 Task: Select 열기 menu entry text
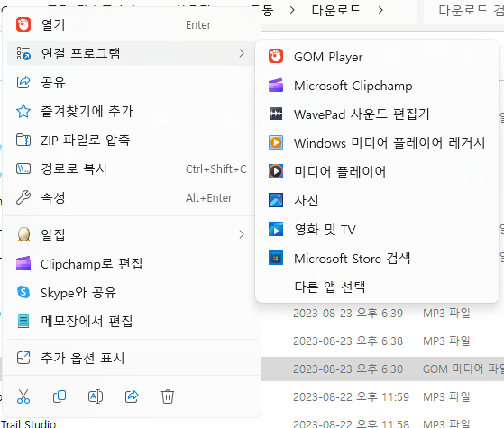click(53, 24)
